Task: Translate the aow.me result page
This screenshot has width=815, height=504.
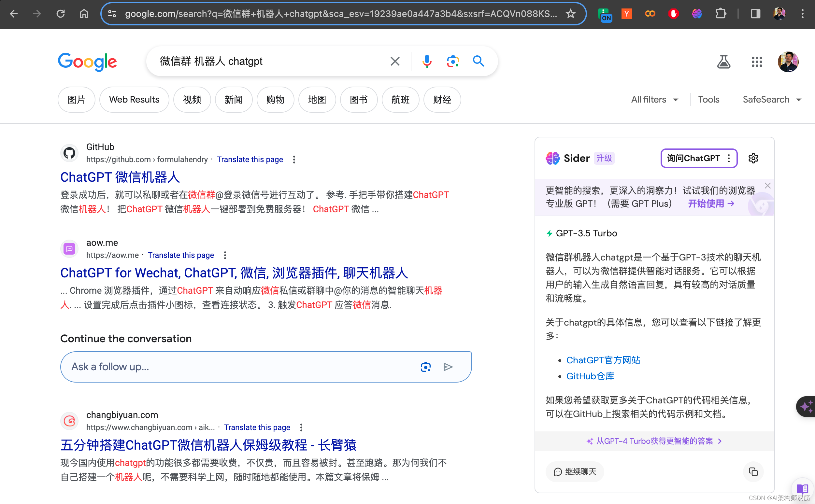Action: (181, 255)
